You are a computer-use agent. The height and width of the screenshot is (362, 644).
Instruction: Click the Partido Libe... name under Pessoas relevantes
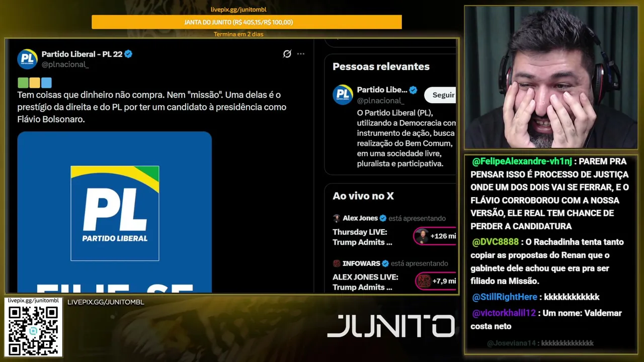382,90
